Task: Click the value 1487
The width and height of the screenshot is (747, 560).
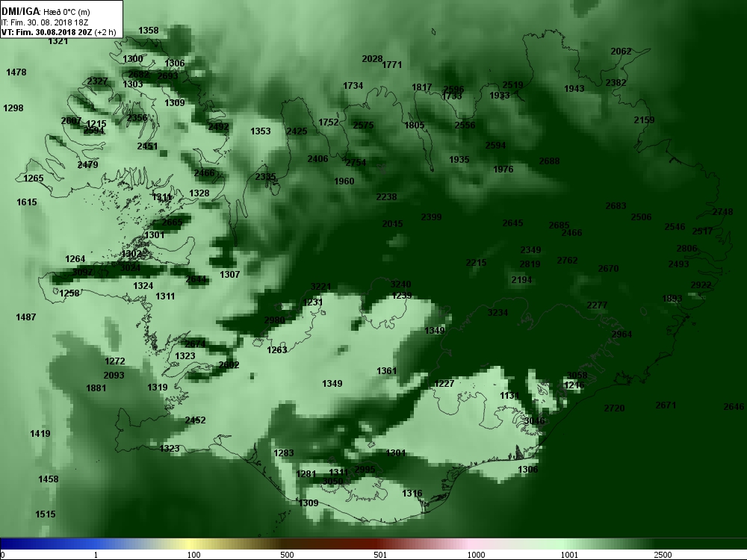Action: [x=25, y=317]
